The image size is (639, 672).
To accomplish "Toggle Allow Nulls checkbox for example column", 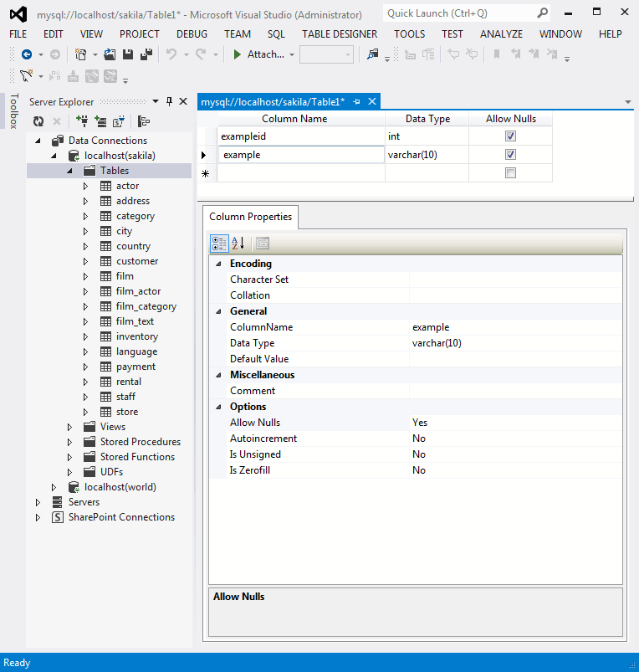I will coord(510,155).
